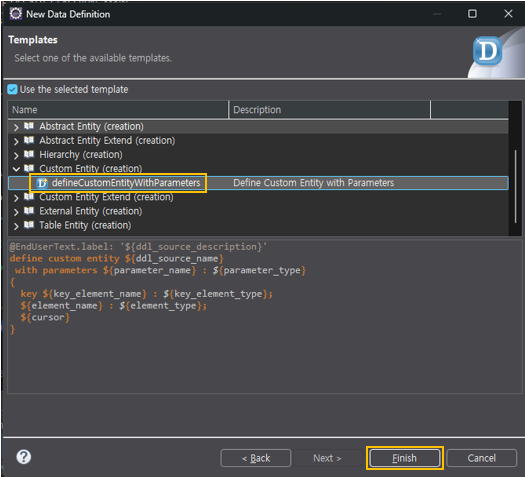Viewport: 525px width, 477px height.
Task: Click the defineCustomEntityWithParameters template icon
Action: [x=42, y=183]
